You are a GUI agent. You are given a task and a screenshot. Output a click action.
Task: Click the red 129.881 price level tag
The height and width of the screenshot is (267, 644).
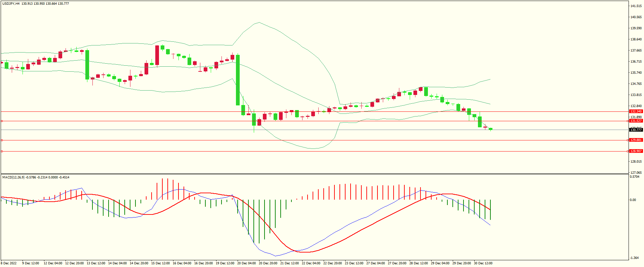(x=636, y=140)
